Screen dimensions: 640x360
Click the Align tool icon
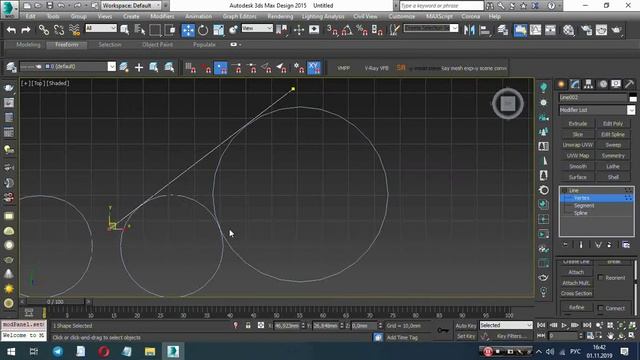(x=485, y=30)
